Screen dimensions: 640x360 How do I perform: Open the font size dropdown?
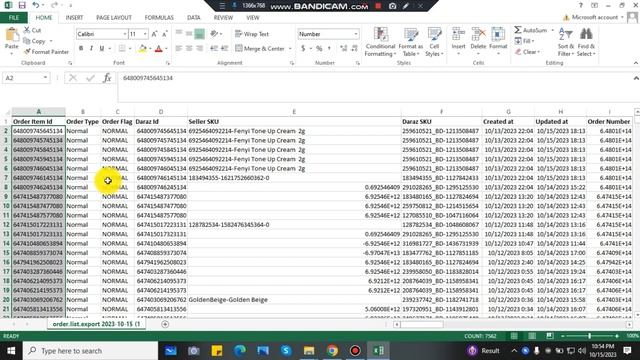[145, 34]
